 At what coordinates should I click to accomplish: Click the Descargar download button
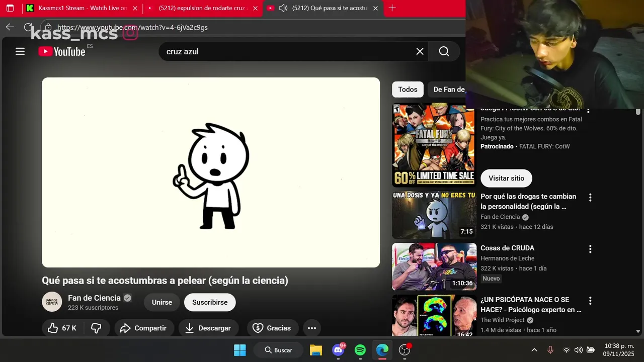(208, 328)
